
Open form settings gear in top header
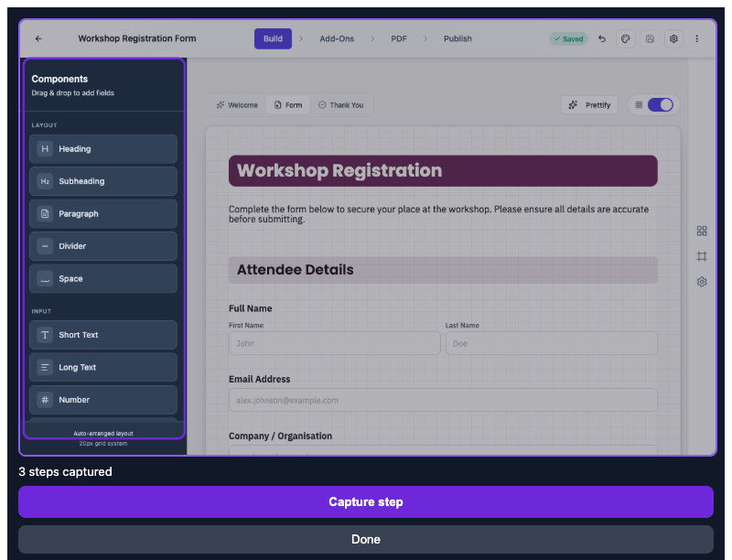pyautogui.click(x=673, y=38)
